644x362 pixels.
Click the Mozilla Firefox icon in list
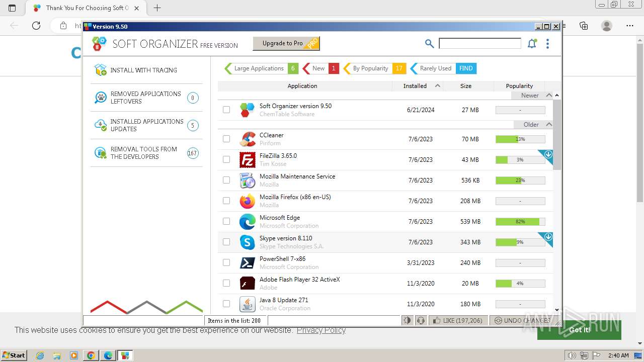click(x=247, y=201)
